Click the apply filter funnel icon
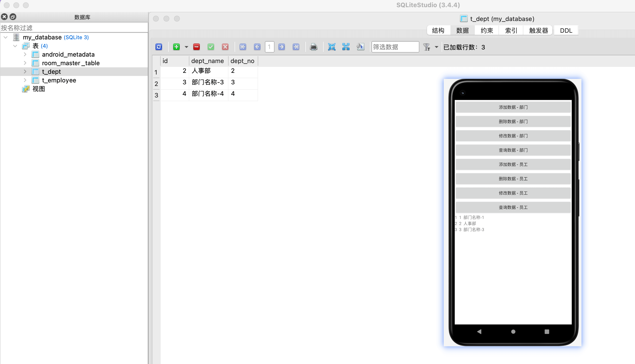Viewport: 635px width, 364px height. coord(427,47)
